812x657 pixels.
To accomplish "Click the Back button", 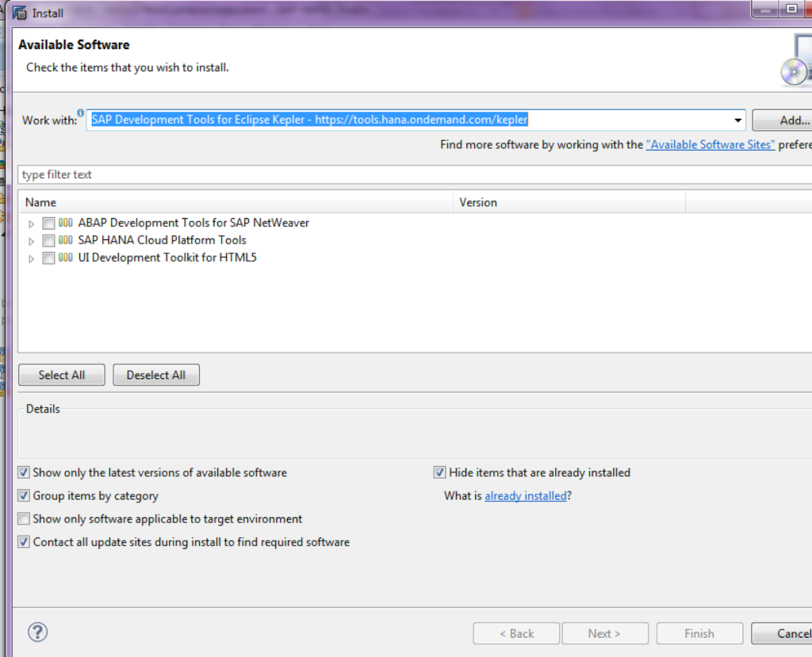I will tap(515, 633).
